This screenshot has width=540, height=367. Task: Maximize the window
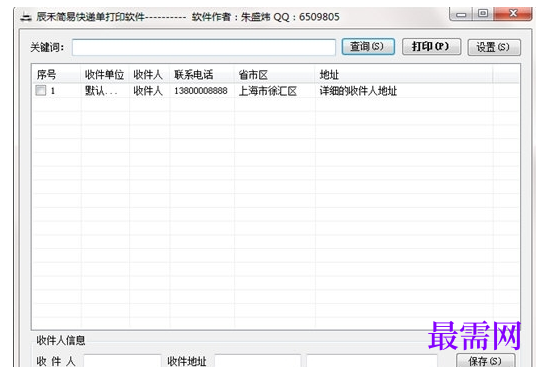click(483, 14)
